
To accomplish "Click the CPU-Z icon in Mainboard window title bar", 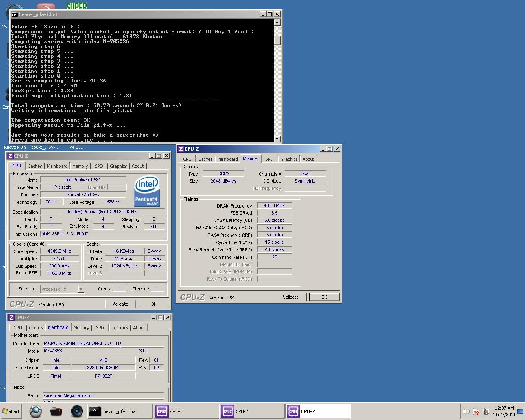I will [11, 317].
